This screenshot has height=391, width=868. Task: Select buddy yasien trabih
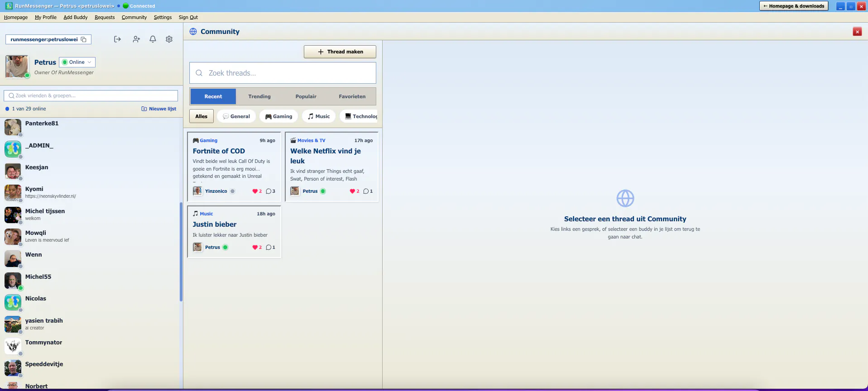(x=91, y=324)
